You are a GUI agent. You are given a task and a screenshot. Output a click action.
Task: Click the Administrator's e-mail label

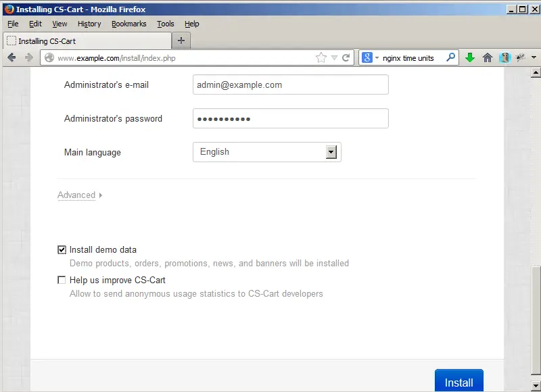(106, 84)
